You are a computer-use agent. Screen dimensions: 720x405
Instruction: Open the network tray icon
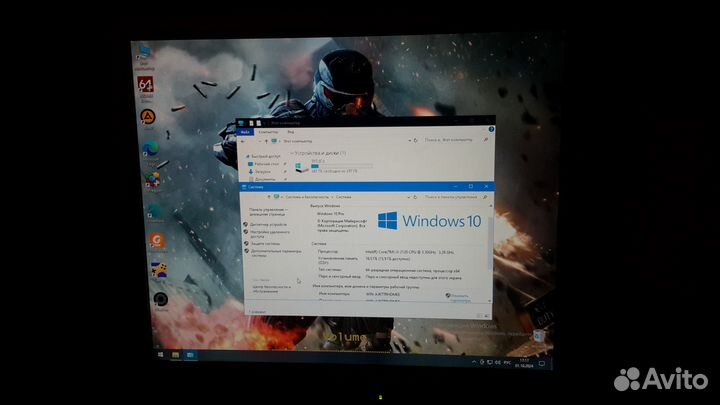(489, 362)
